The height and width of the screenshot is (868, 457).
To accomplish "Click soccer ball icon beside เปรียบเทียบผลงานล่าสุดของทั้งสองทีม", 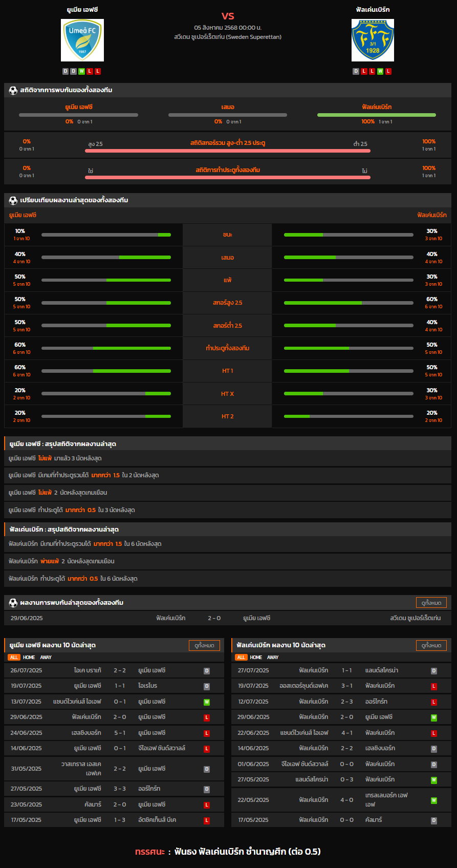I will click(x=13, y=200).
